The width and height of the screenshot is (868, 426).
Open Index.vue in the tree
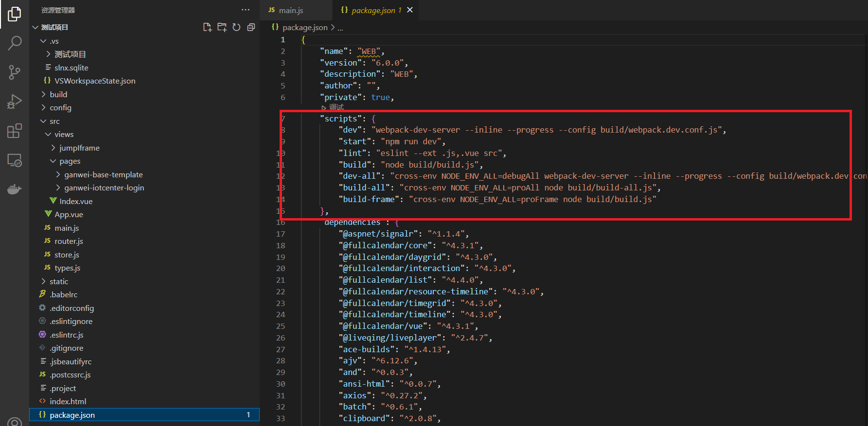coord(144,201)
